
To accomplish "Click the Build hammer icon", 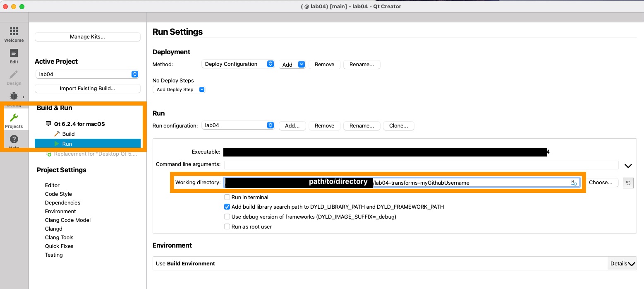I will click(x=57, y=134).
